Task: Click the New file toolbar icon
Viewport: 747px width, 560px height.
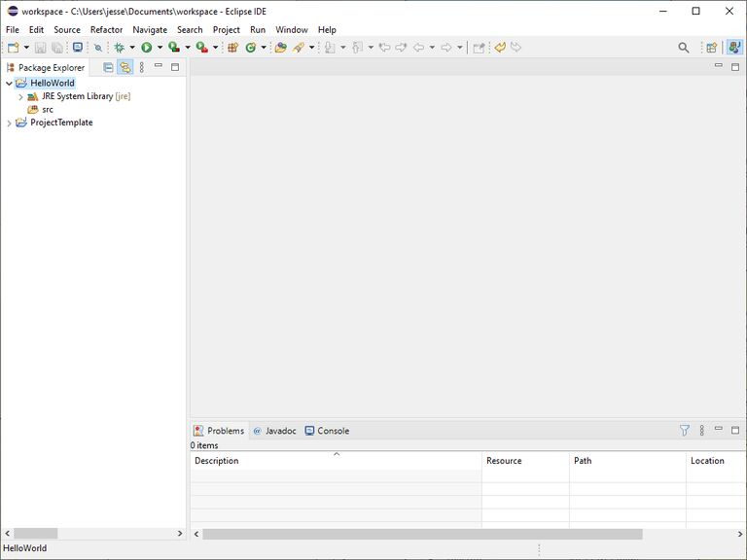Action: click(x=14, y=48)
